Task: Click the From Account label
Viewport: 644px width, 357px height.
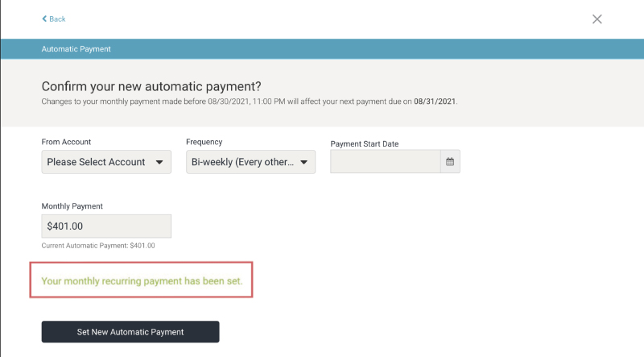Action: coord(66,142)
